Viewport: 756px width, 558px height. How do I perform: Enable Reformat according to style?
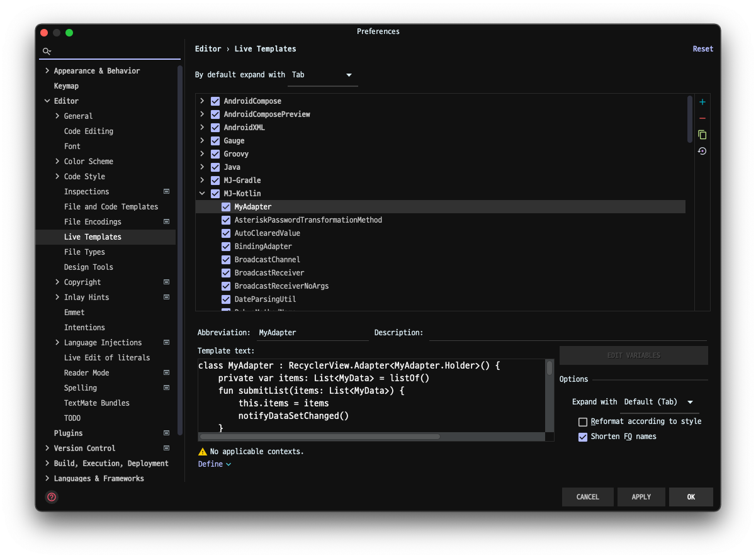pyautogui.click(x=583, y=421)
